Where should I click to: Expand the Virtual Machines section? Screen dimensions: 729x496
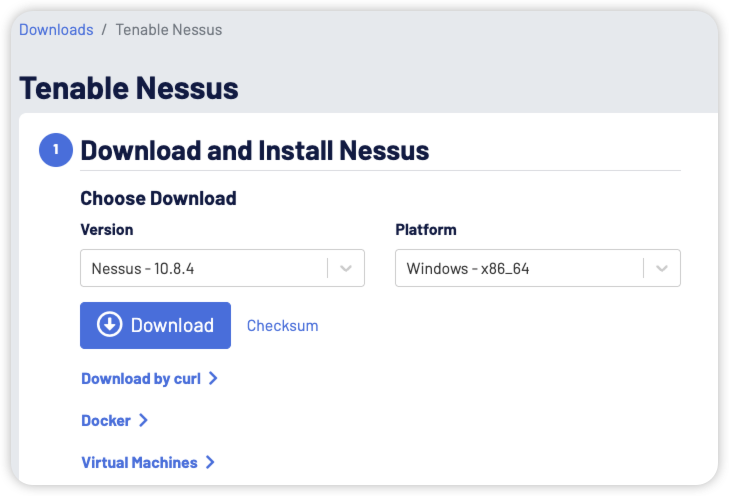139,463
